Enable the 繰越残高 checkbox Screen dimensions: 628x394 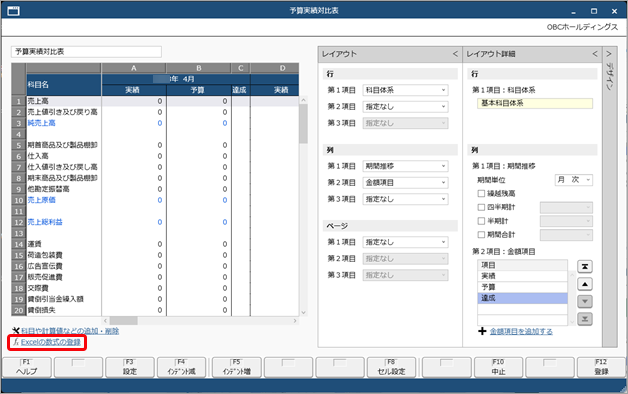481,193
